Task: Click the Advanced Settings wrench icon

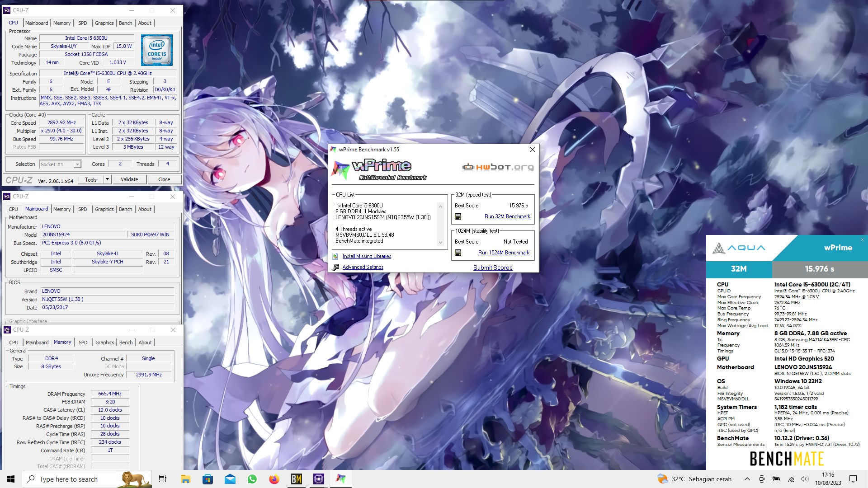Action: 335,267
